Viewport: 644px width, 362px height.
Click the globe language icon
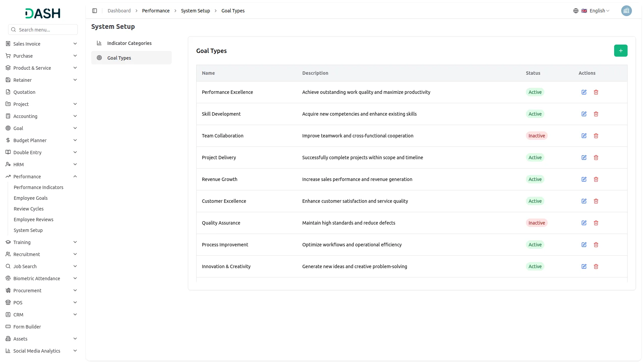576,11
